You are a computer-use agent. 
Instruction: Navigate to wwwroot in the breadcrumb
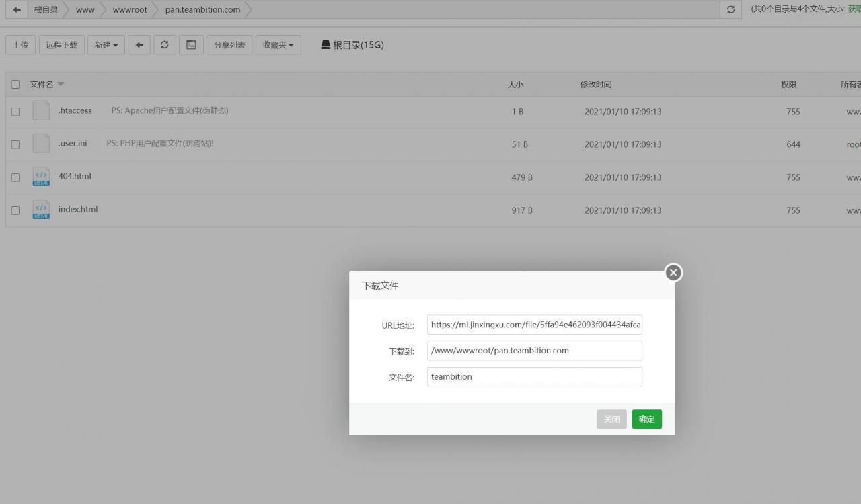[x=129, y=10]
